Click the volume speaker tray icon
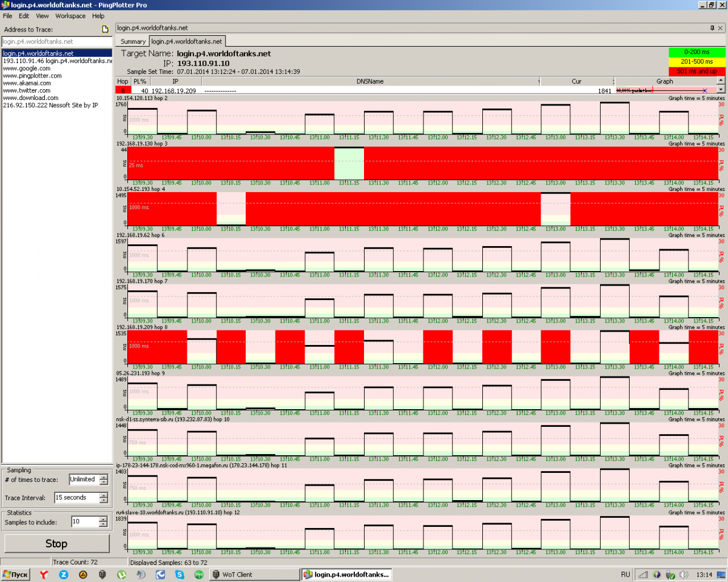This screenshot has width=728, height=582. tap(684, 574)
